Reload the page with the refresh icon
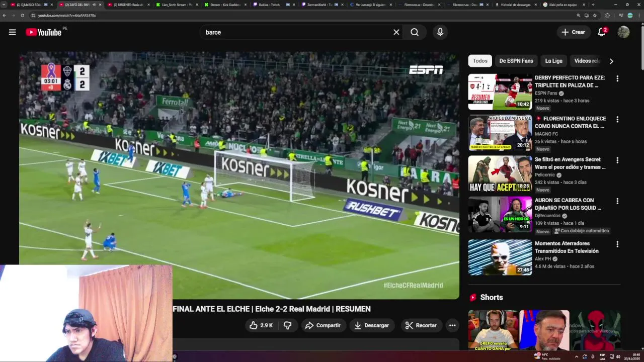 (22, 16)
